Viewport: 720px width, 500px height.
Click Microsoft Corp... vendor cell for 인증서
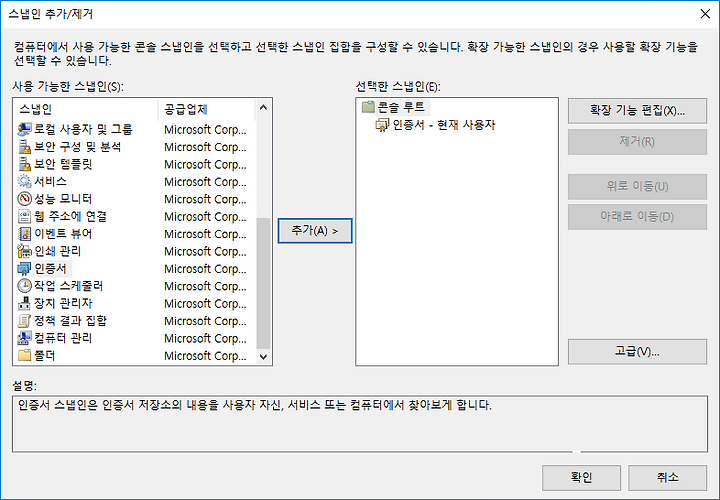205,269
